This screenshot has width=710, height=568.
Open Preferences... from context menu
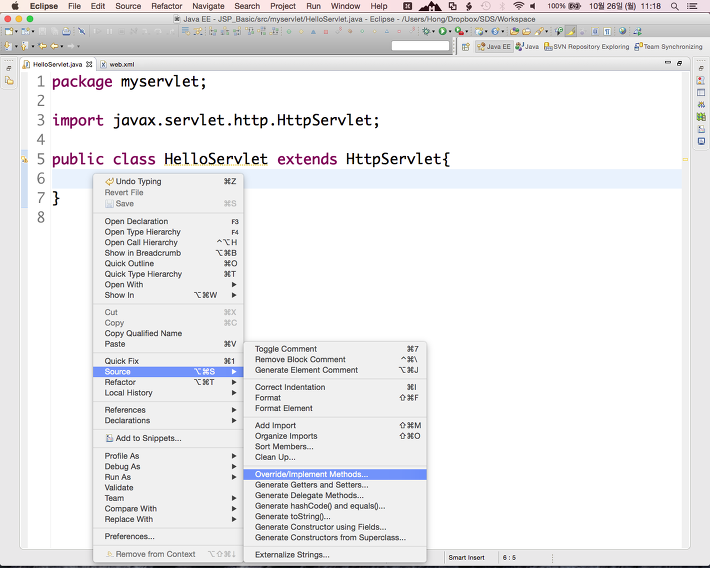click(168, 536)
